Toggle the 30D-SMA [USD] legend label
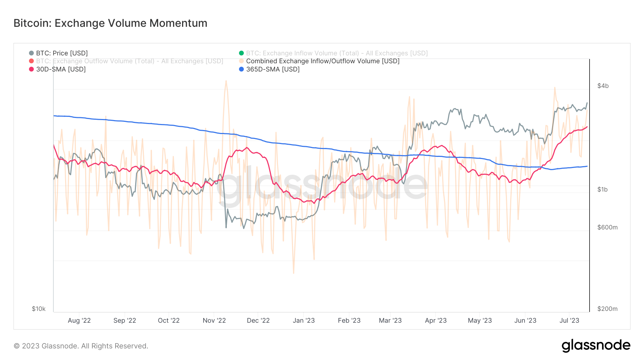644x362 pixels. coord(61,69)
